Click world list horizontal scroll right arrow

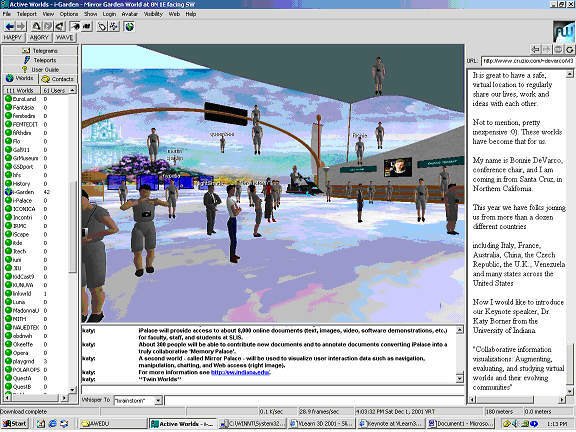pos(64,397)
